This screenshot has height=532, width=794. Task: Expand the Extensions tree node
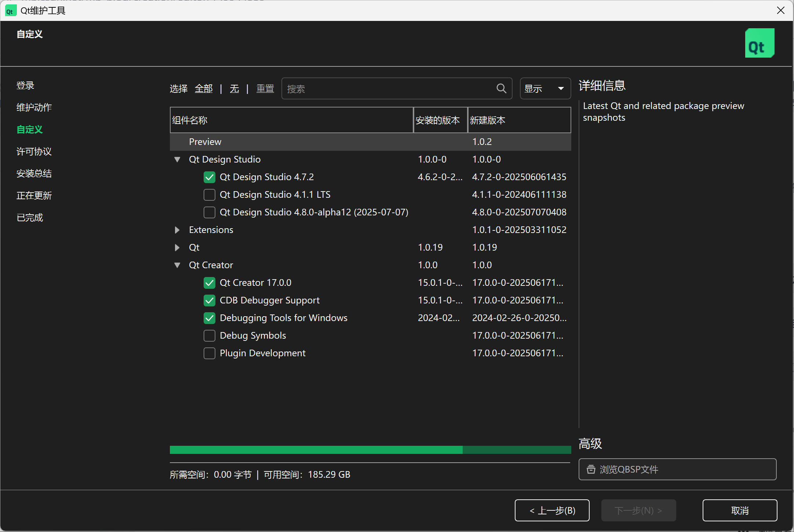pyautogui.click(x=177, y=230)
